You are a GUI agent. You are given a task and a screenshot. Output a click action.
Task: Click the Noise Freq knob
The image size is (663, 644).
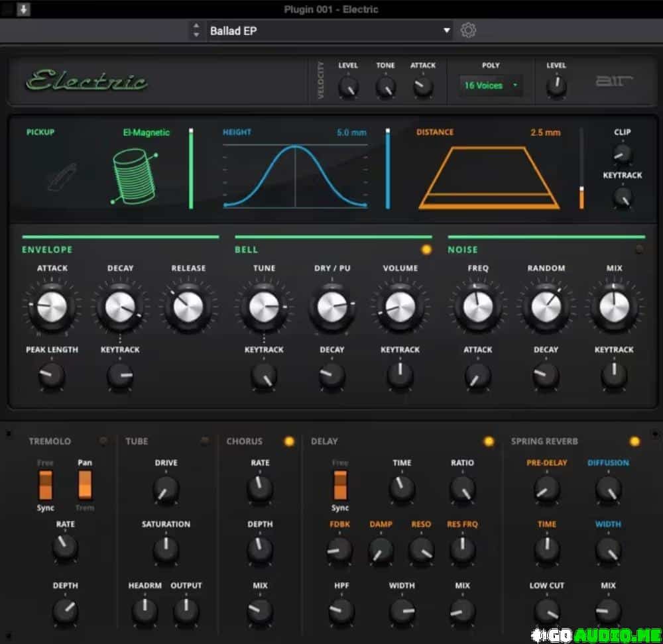[x=478, y=307]
